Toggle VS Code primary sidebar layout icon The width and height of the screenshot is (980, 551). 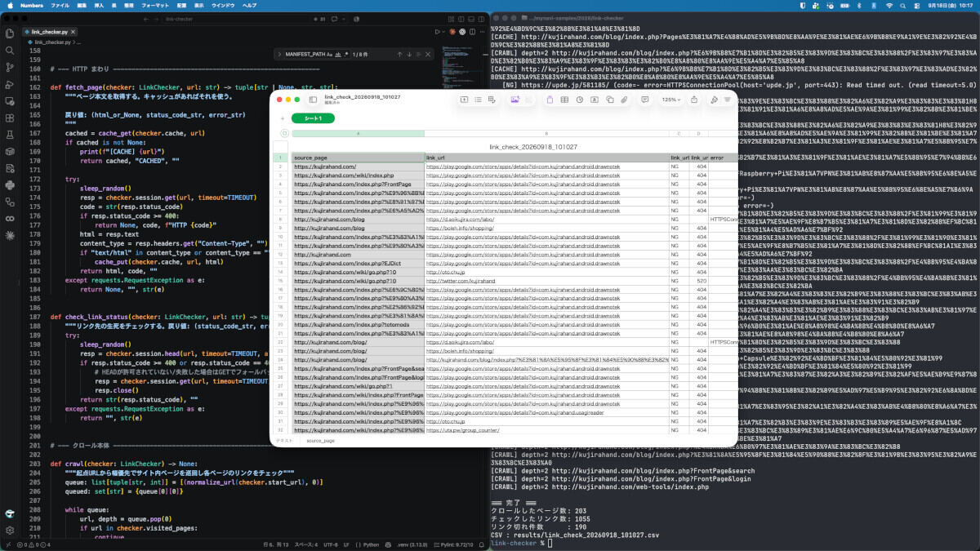point(461,19)
